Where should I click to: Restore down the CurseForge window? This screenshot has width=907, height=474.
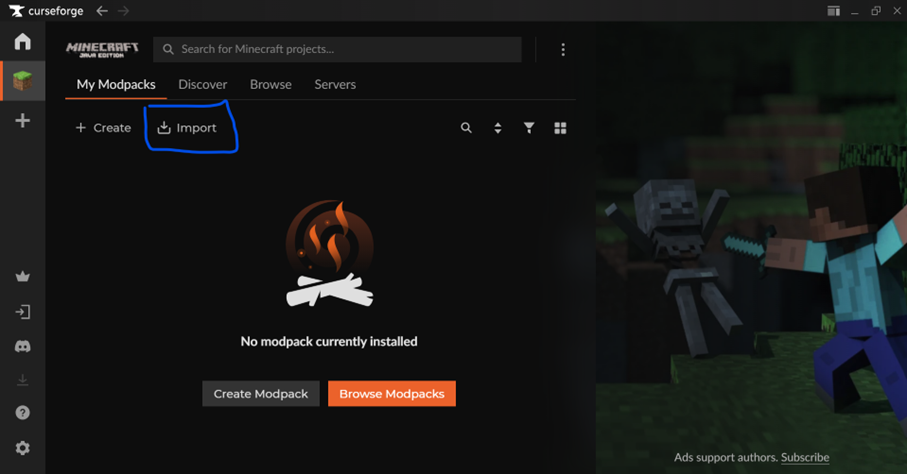coord(876,11)
